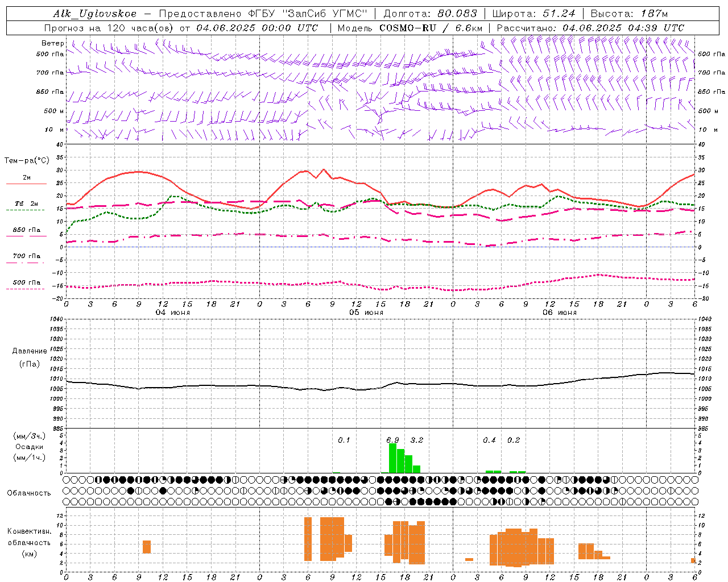The height and width of the screenshot is (582, 728).
Task: Click the '(мм/1ч.)' precipitation unit label
Action: [30, 458]
